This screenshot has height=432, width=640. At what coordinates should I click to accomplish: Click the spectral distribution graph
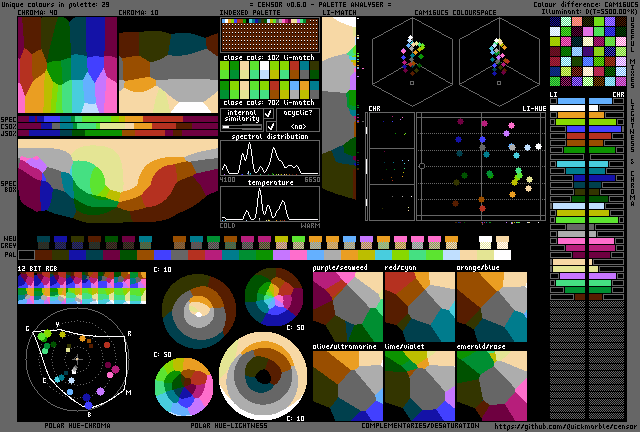270,159
